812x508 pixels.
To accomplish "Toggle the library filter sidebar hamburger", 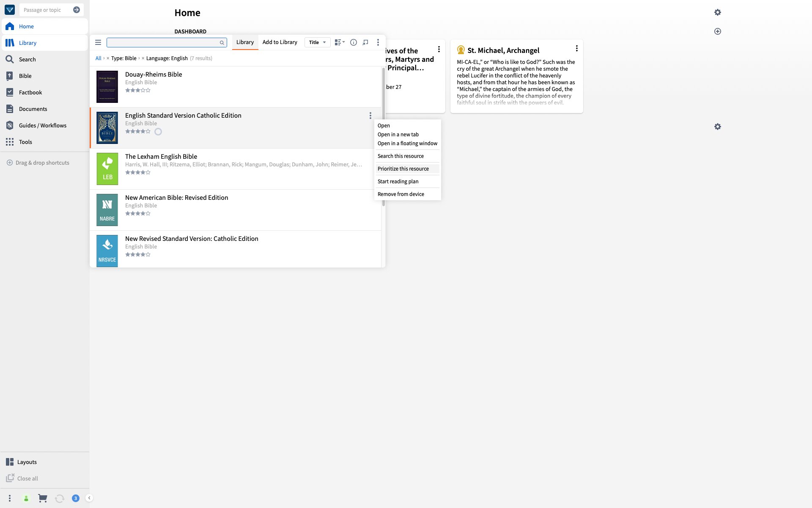I will 98,42.
